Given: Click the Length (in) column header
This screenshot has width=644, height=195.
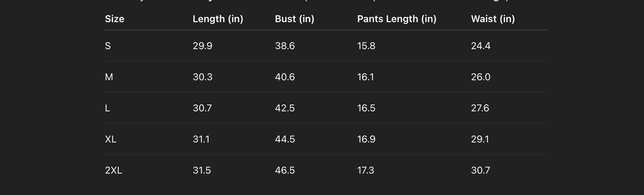Looking at the screenshot, I should coord(218,19).
